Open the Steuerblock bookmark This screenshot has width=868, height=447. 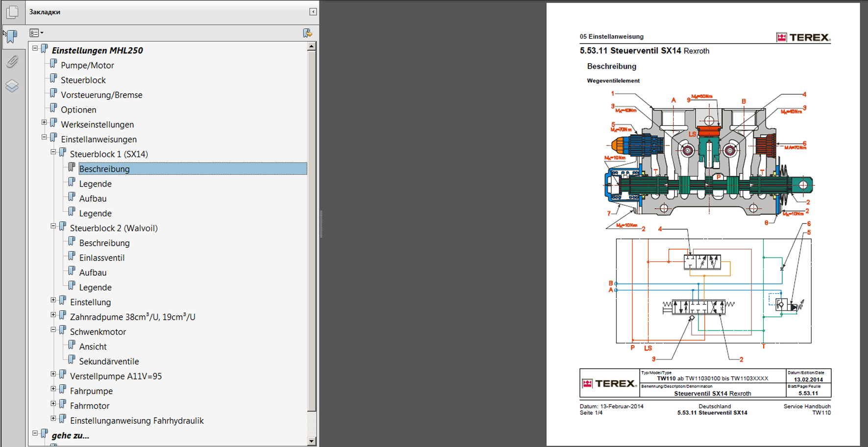[83, 80]
